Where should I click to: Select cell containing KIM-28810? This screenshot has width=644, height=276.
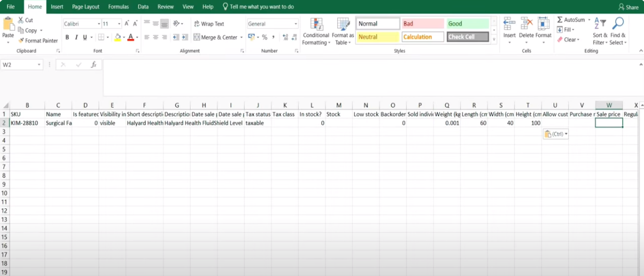click(x=27, y=123)
